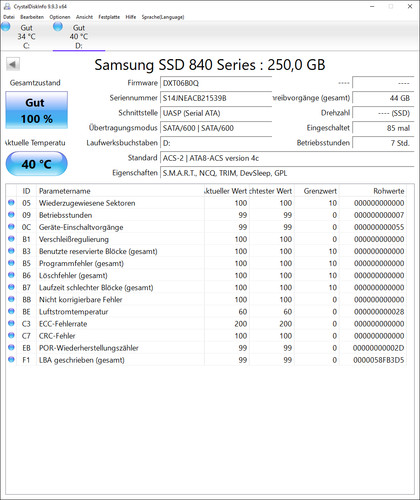
Task: Click status dot for LBA geschrieben (gesamt)
Action: tap(11, 359)
